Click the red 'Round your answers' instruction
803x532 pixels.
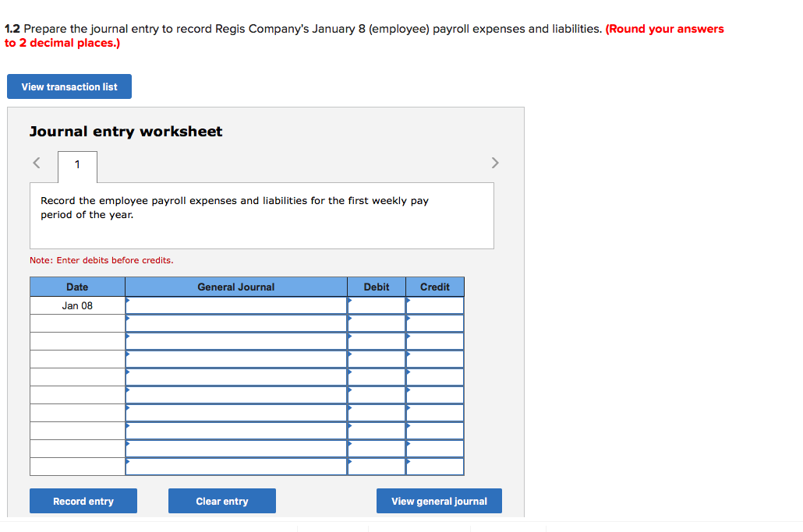click(x=364, y=36)
